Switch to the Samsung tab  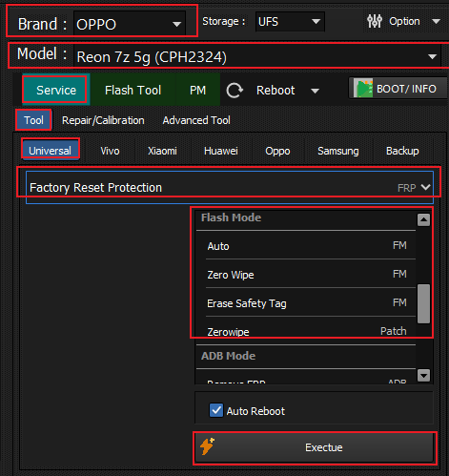coord(338,151)
